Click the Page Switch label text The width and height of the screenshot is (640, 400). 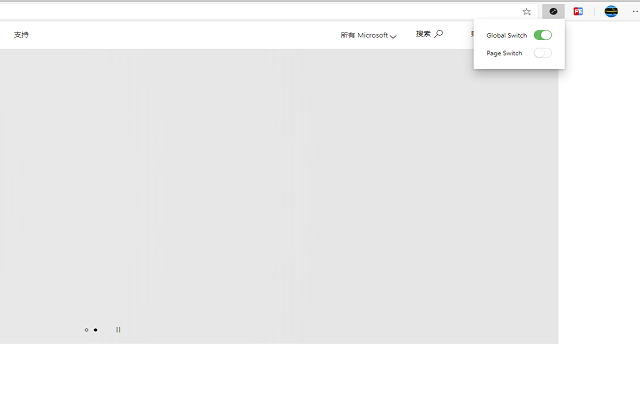(x=504, y=53)
